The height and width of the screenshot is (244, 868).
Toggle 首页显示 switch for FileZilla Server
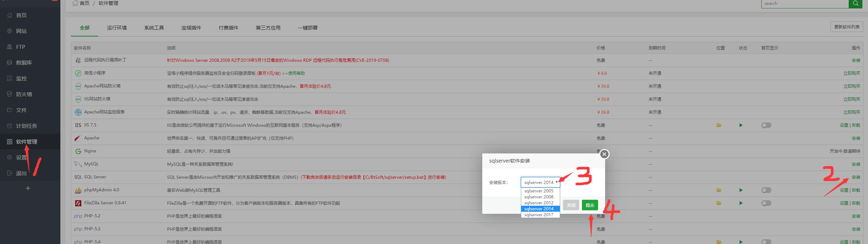(766, 203)
